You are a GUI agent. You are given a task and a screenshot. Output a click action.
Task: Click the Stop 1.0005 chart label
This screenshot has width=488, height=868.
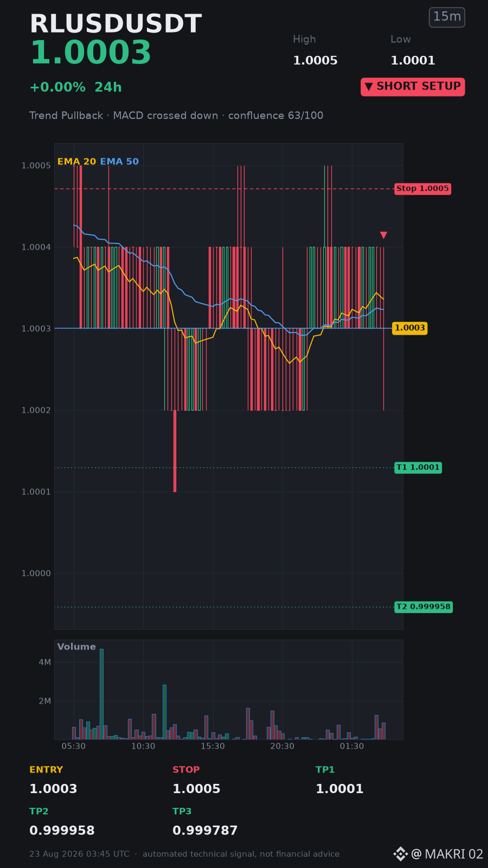(422, 189)
